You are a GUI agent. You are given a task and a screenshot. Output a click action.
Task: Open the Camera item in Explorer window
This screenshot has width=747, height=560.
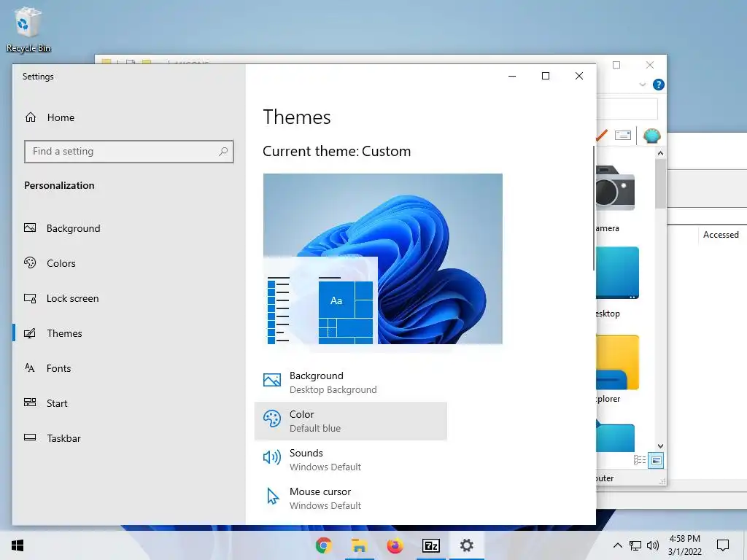coord(614,198)
